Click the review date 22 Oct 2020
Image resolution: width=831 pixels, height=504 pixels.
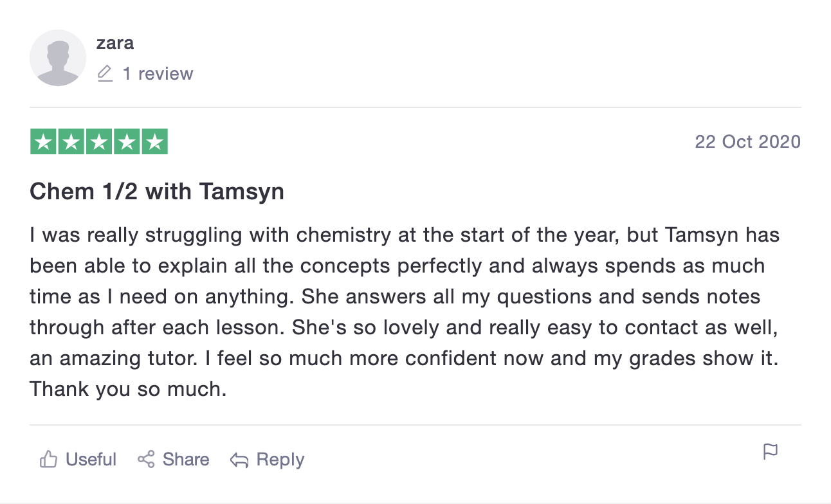coord(747,142)
